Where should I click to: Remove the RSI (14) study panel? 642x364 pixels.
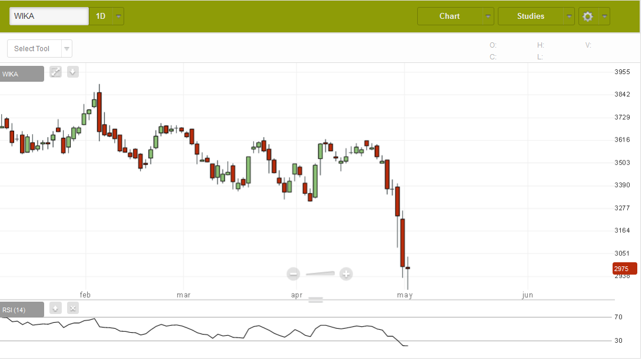73,308
